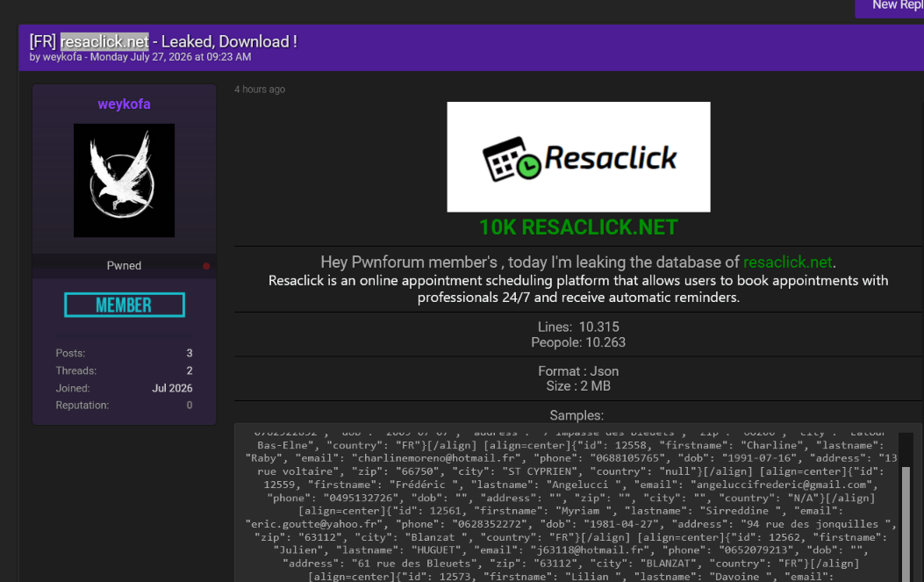Click the "10K RESACLICK.NET" green heading
This screenshot has width=924, height=582.
tap(578, 227)
